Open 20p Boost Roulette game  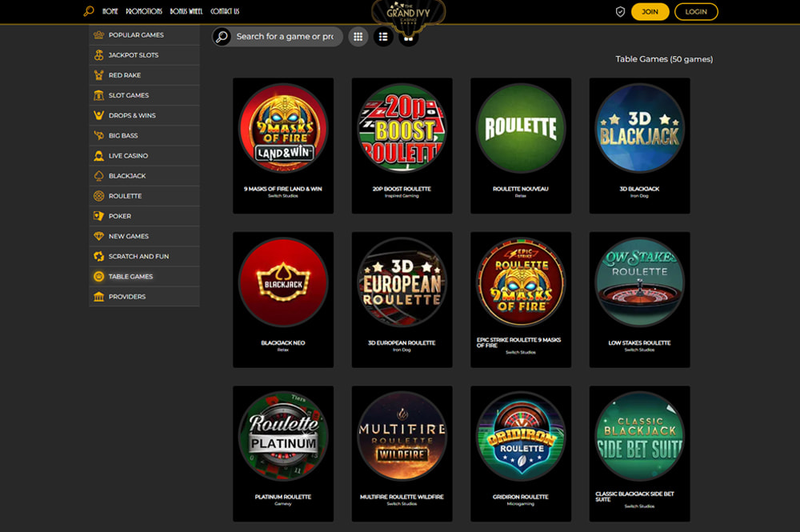click(x=402, y=146)
